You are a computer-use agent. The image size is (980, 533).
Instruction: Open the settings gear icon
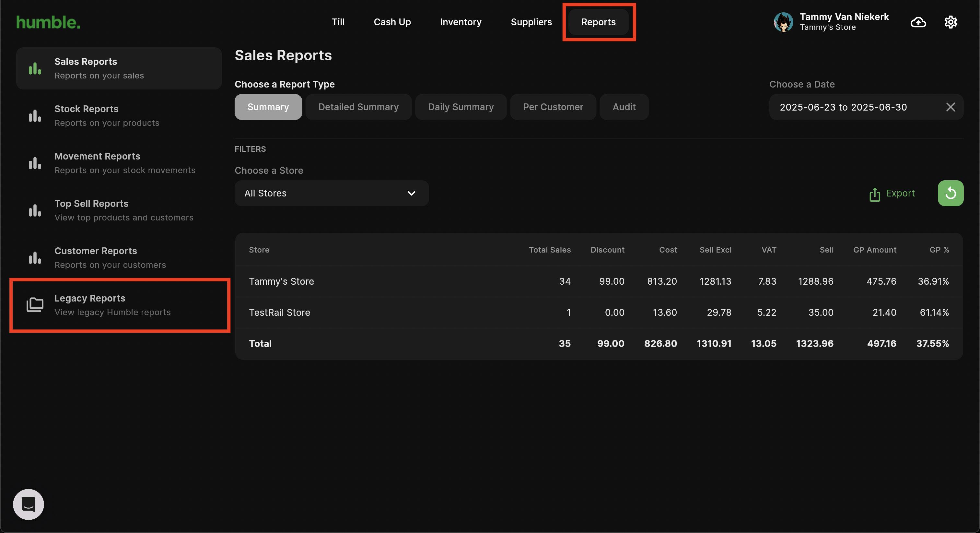coord(950,22)
